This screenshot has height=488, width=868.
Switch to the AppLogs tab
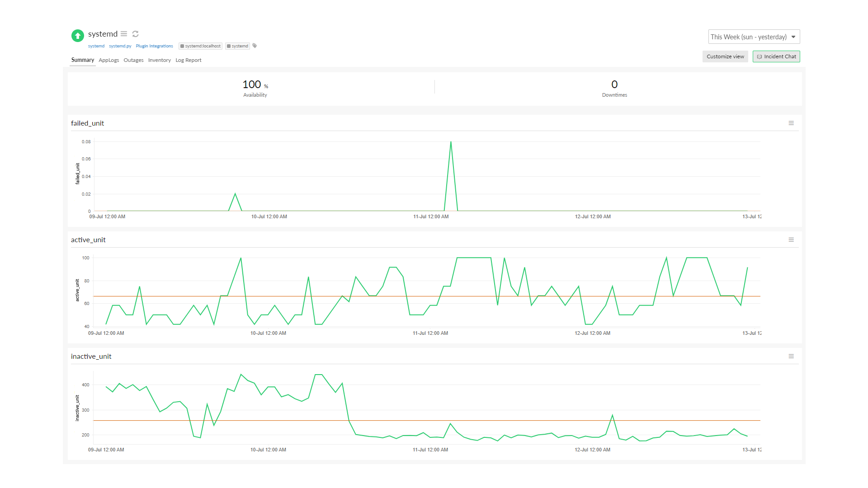pos(108,60)
